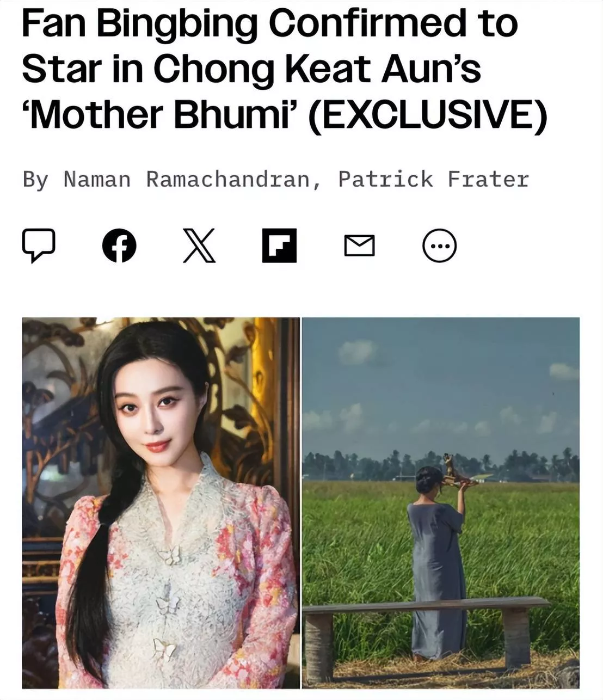This screenshot has width=603, height=700.
Task: Click the Fan Bingbing headline text
Action: pos(285,69)
